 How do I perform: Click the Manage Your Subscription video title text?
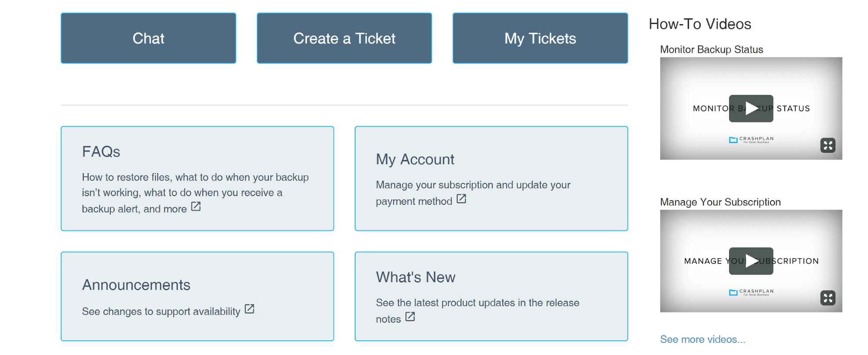point(720,202)
